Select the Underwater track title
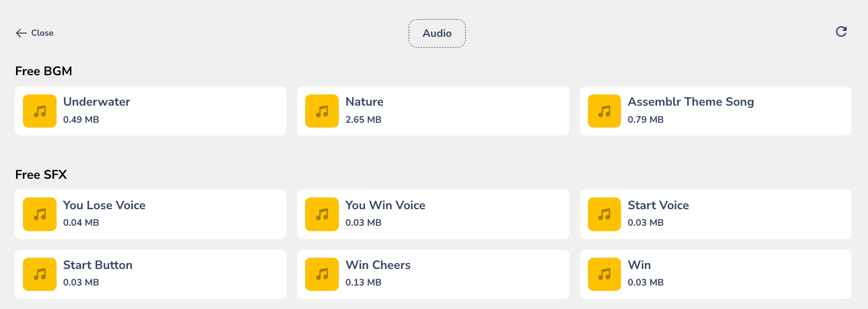Screen dimensions: 868x309 tap(97, 102)
